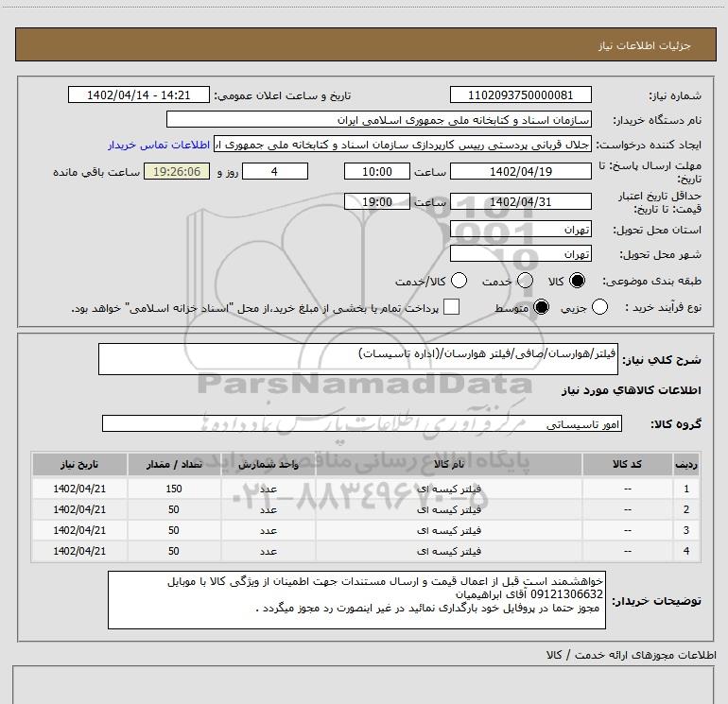
Task: Click row number 3 cell
Action: 686,530
